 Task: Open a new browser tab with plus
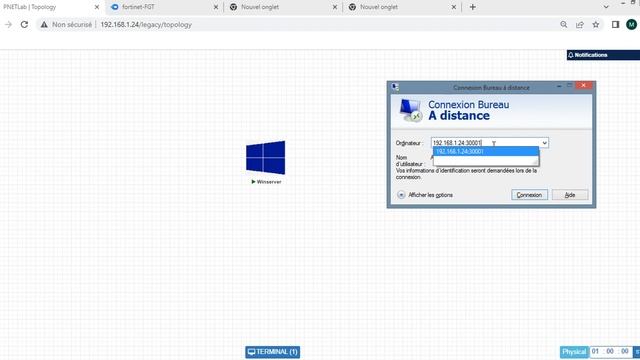click(473, 7)
